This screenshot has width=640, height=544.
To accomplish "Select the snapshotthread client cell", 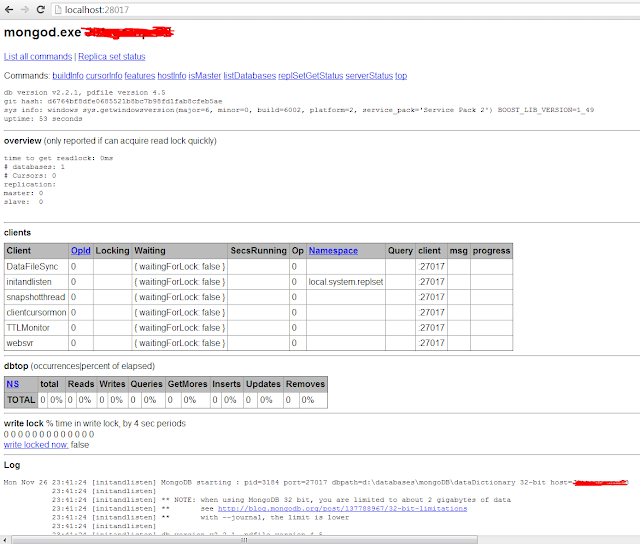I will click(x=36, y=297).
